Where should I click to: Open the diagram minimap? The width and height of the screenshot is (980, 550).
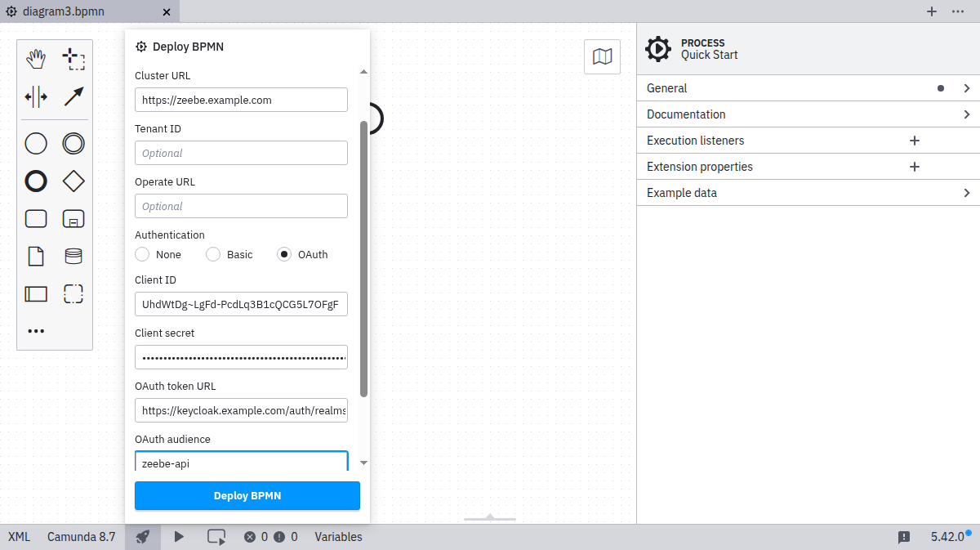point(602,56)
